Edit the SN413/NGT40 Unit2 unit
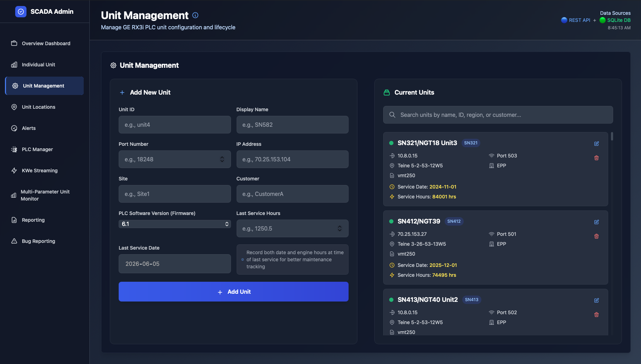Viewport: 641px width, 364px height. 597,300
